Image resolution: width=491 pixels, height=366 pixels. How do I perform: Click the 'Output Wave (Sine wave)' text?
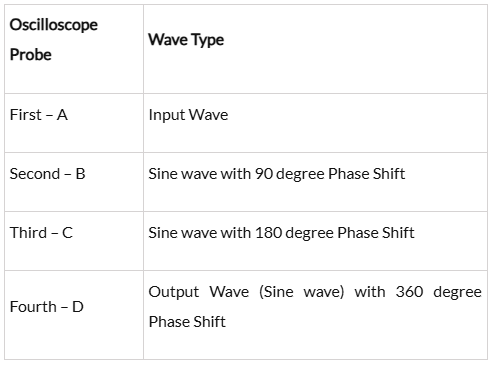pyautogui.click(x=246, y=292)
